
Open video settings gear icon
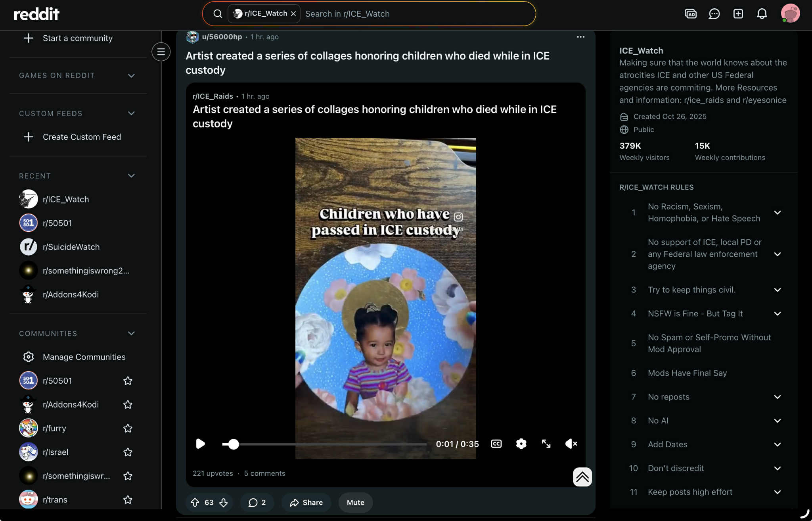coord(521,444)
